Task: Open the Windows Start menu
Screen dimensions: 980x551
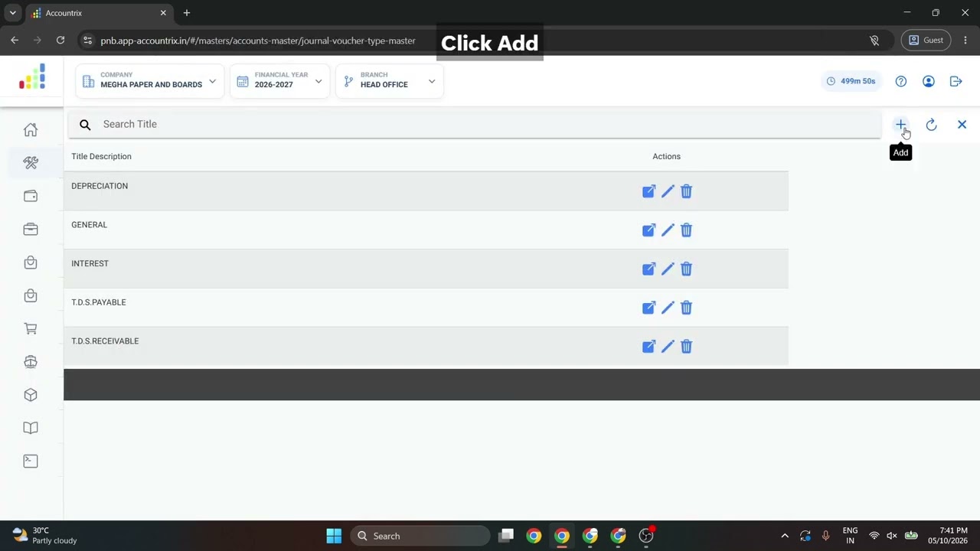Action: click(334, 536)
